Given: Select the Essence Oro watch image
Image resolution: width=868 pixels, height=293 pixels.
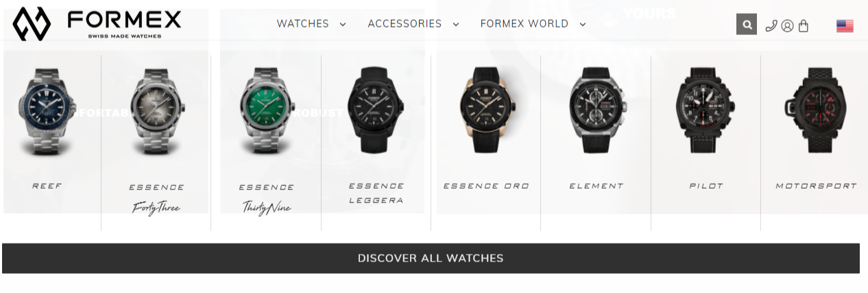Looking at the screenshot, I should pos(486,110).
